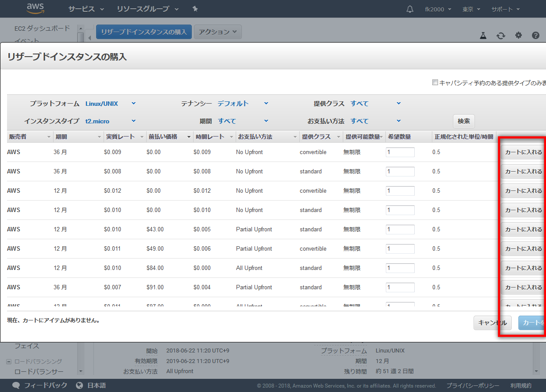Edit quantity field for $84.00 row
Viewport: 546px width, 392px height.
pyautogui.click(x=400, y=268)
